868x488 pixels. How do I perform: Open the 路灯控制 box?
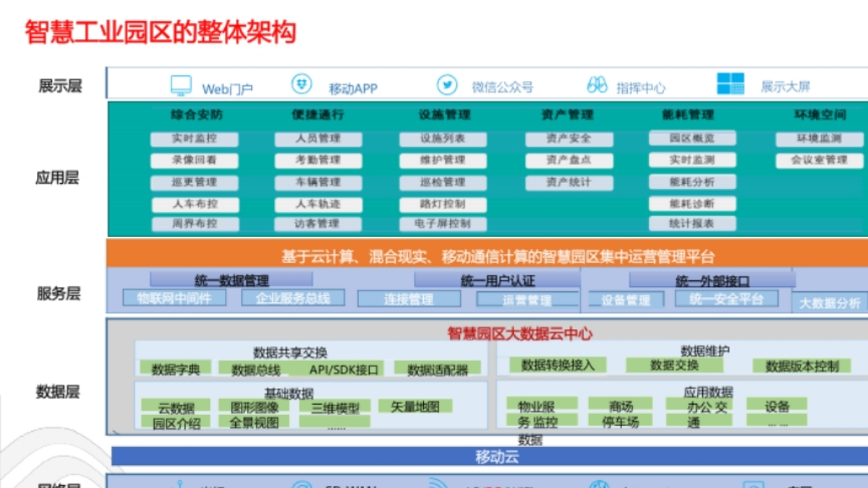443,205
